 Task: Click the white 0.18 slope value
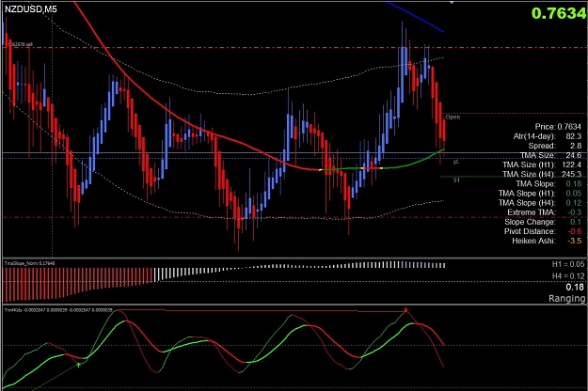(x=575, y=288)
